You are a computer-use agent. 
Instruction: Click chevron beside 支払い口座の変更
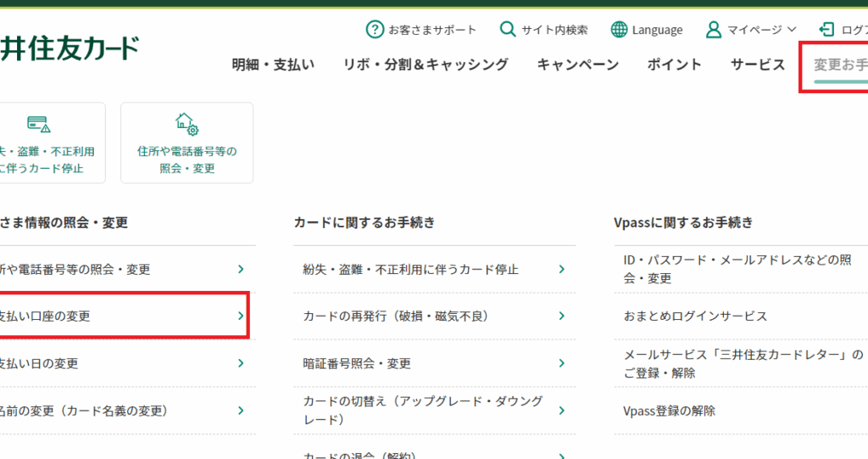241,316
